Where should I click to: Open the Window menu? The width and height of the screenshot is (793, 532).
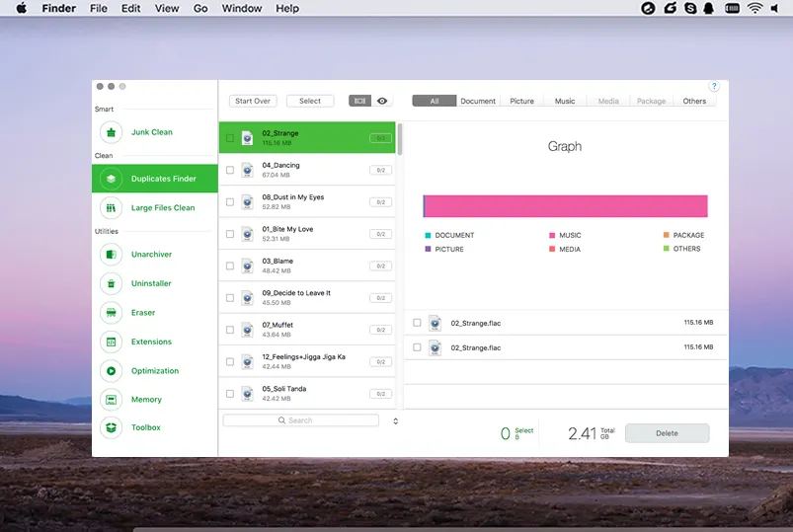point(242,9)
